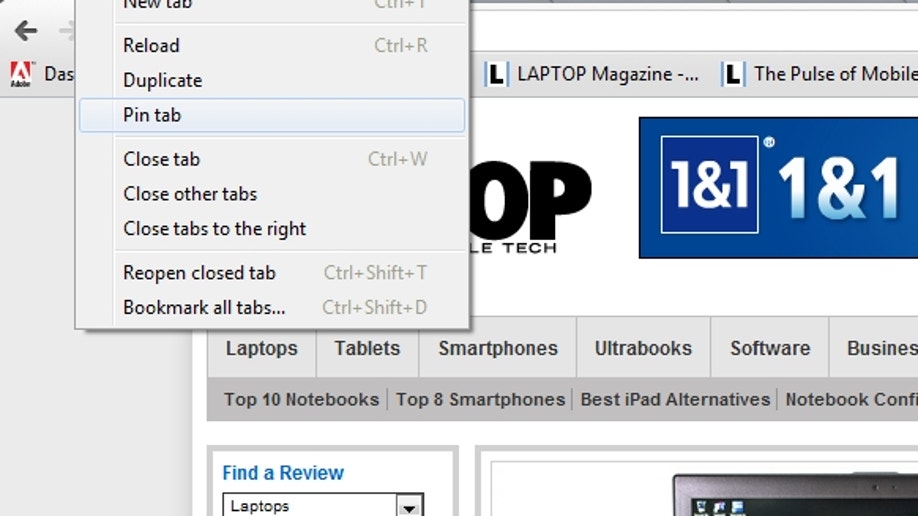Select Bookmark all tabs...
Image resolution: width=918 pixels, height=516 pixels.
point(272,307)
